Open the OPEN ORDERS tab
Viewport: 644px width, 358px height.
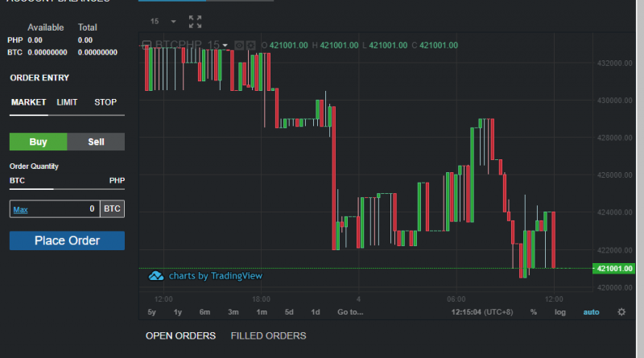180,335
